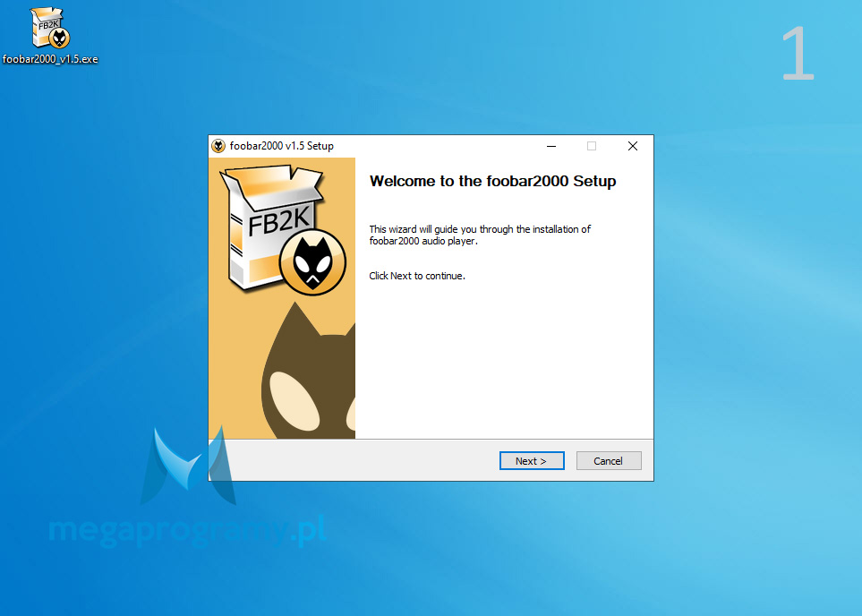Image resolution: width=862 pixels, height=616 pixels.
Task: Click the "Click Next to continue." text
Action: [417, 276]
